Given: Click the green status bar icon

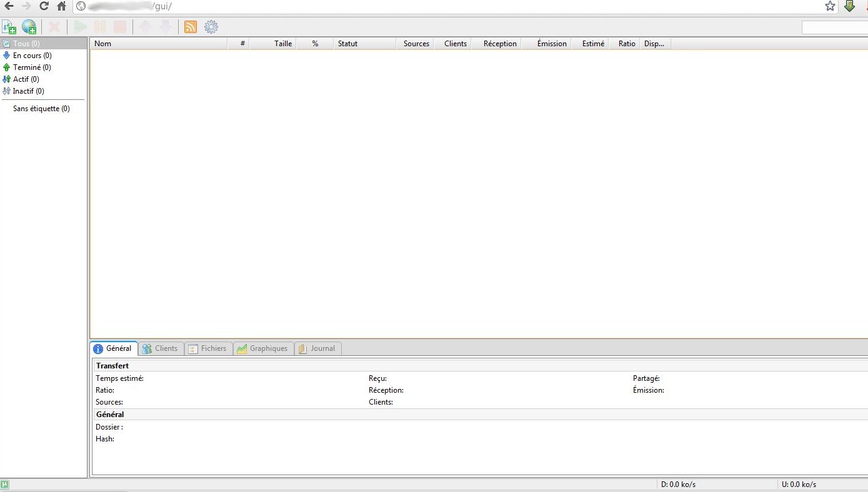Looking at the screenshot, I should 5,485.
